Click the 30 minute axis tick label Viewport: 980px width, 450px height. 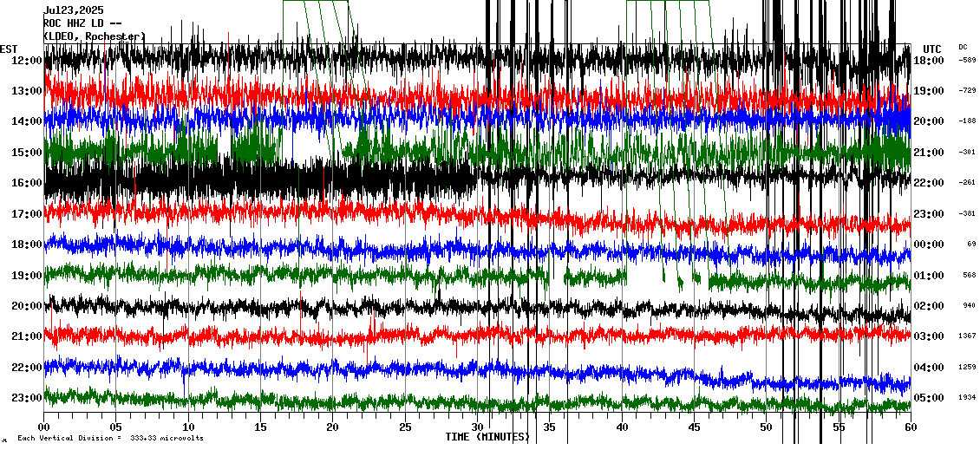click(477, 427)
